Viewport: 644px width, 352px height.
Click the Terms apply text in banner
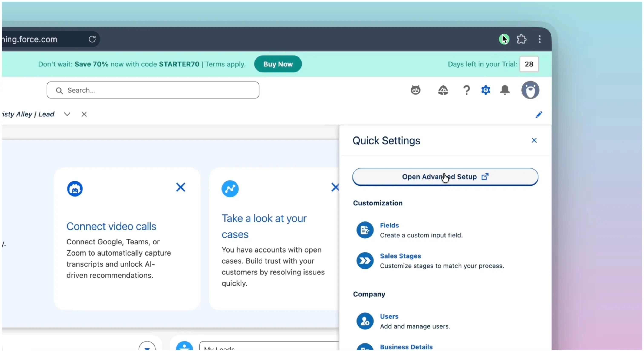(225, 64)
